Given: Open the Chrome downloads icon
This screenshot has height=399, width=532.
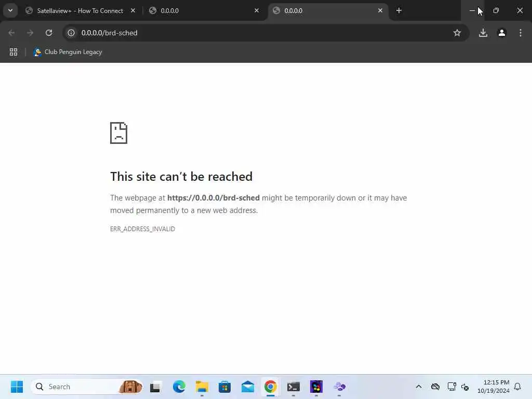Looking at the screenshot, I should coord(483,33).
